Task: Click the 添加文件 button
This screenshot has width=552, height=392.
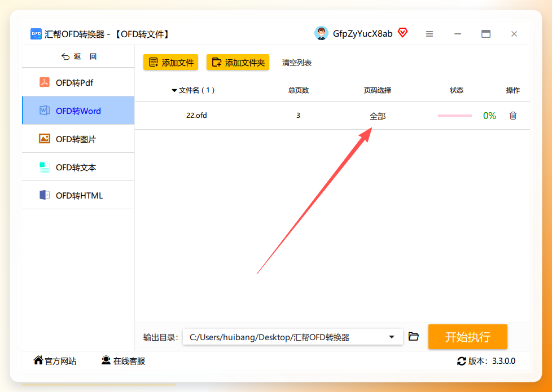Action: (x=171, y=63)
